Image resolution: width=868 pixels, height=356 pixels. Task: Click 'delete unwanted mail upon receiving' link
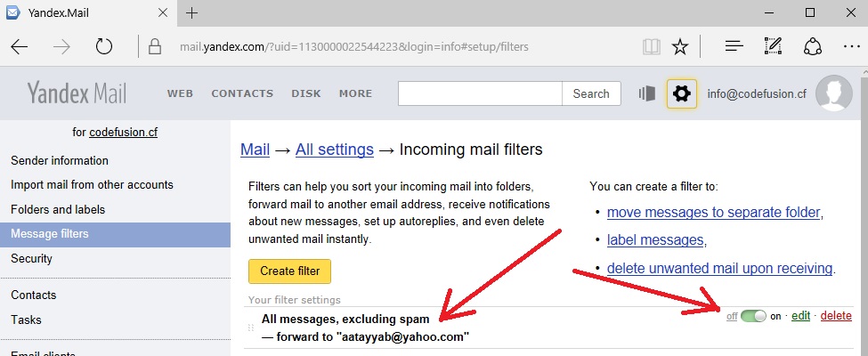[719, 269]
